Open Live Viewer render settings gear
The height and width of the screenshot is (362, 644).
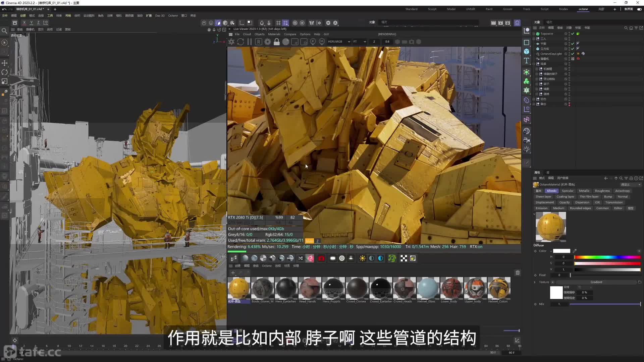pyautogui.click(x=268, y=42)
